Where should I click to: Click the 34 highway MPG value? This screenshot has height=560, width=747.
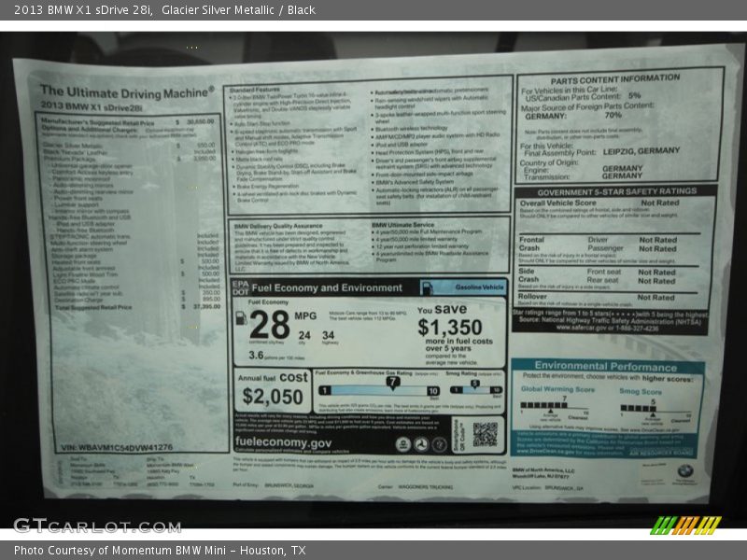coord(329,335)
